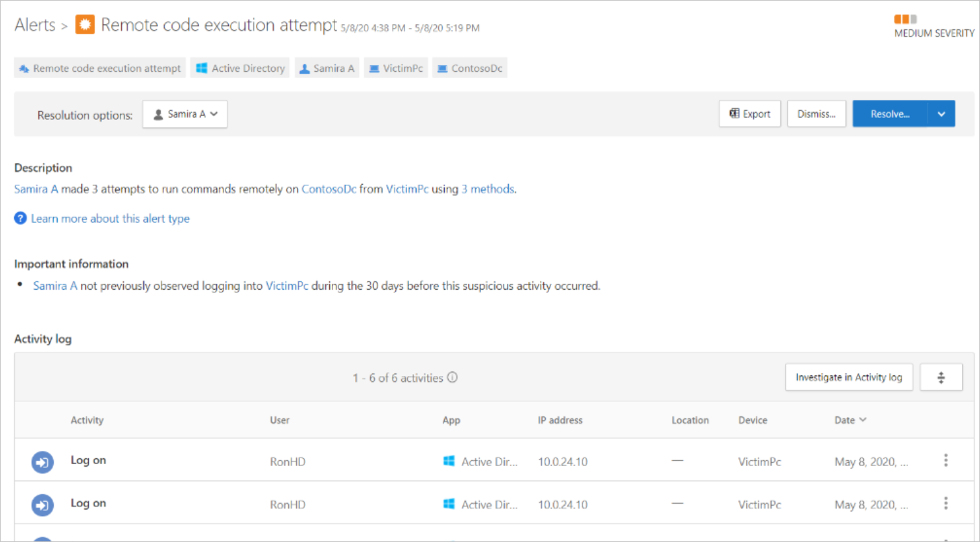The image size is (980, 542).
Task: Click the info icon next to activity count
Action: coord(452,377)
